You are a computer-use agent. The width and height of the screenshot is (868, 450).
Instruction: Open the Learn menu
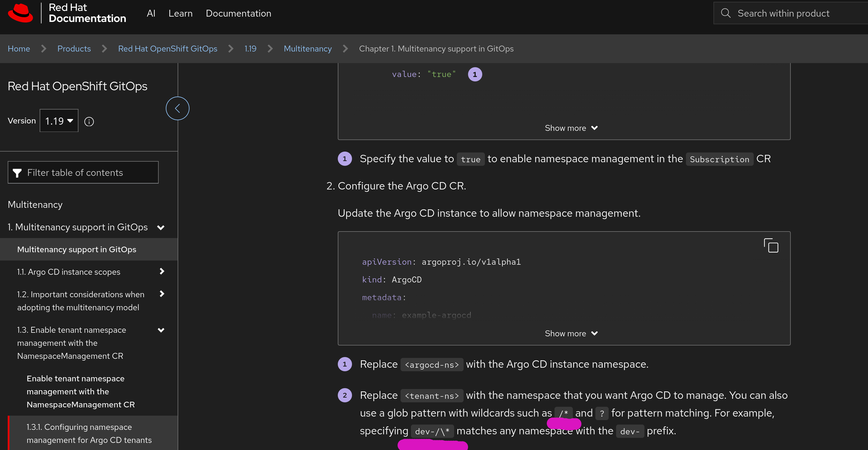(x=180, y=14)
